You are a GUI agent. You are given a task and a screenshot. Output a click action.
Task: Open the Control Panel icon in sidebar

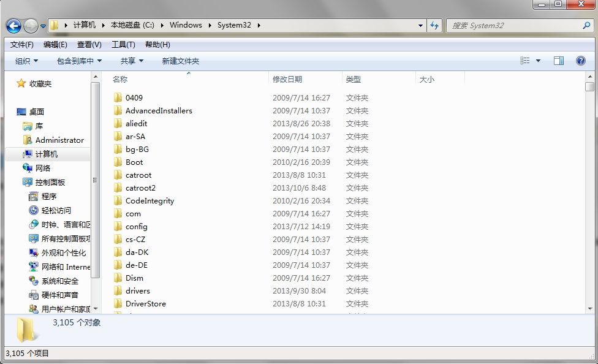coord(28,182)
